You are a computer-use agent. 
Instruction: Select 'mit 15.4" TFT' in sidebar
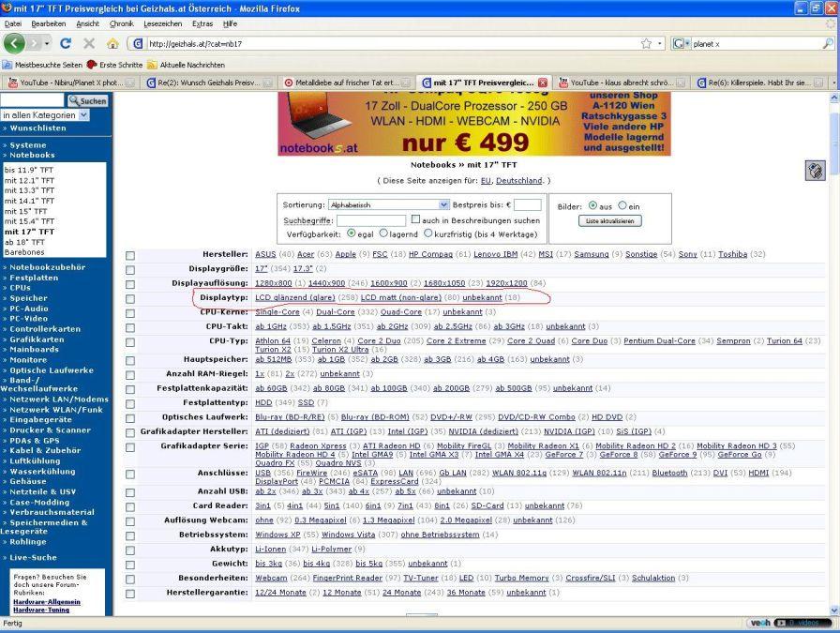coord(29,221)
